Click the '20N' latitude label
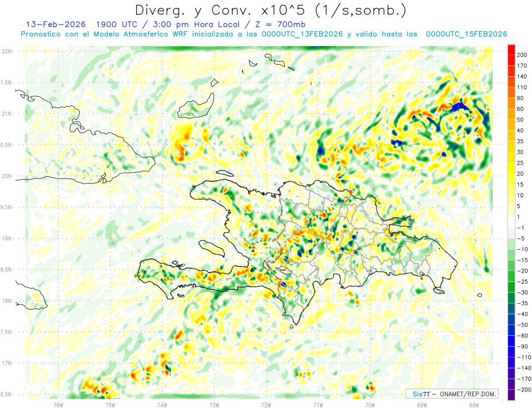Image resolution: width=532 pixels, height=411 pixels. coord(6,176)
